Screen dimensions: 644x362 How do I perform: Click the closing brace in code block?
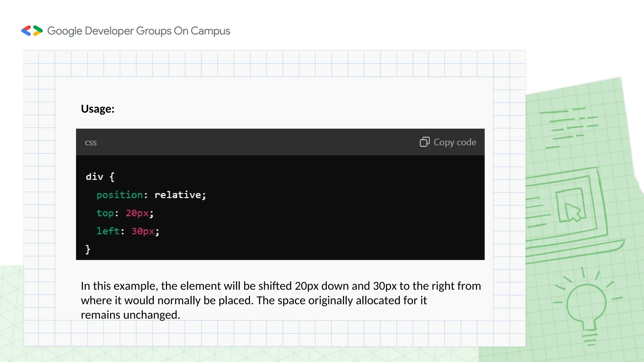(x=88, y=249)
